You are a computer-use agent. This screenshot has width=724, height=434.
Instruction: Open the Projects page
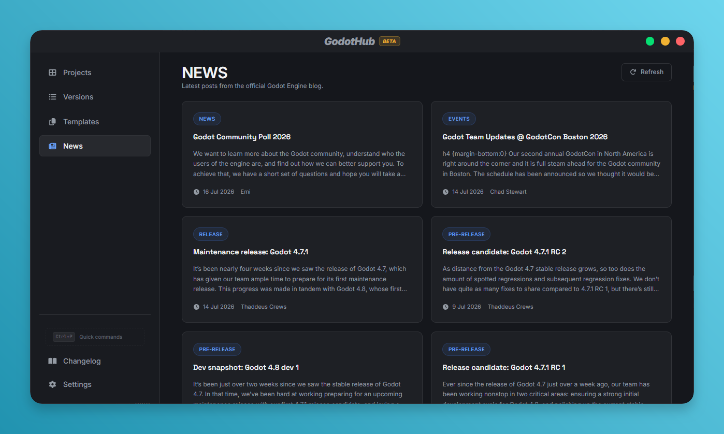click(95, 72)
